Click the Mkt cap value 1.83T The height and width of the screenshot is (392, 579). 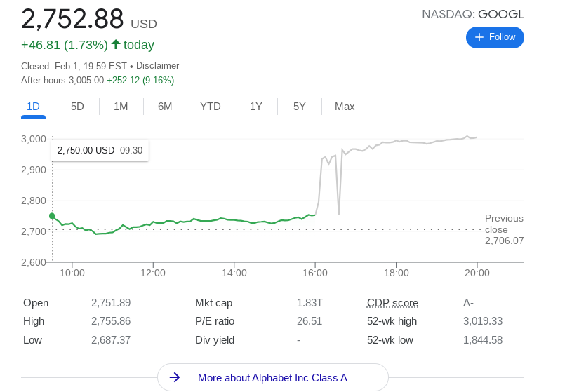(x=310, y=303)
